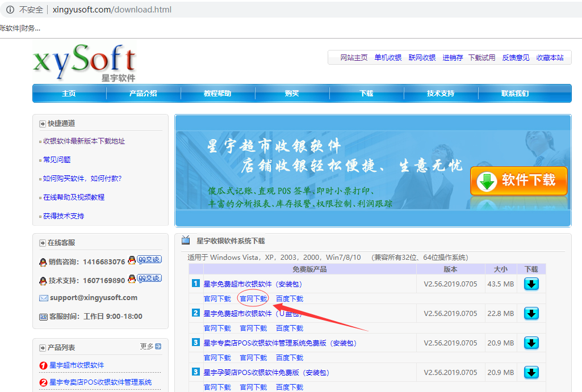Viewport: 582px width, 392px height.
Task: Click version V2.56.2019.0705 in the 43.5 MB row
Action: (x=451, y=284)
